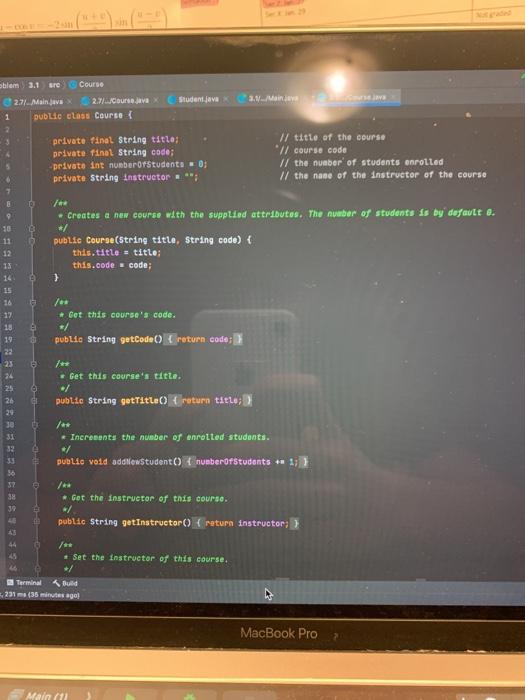Click the 'getCode' method name
The height and width of the screenshot is (700, 525).
pyautogui.click(x=137, y=339)
